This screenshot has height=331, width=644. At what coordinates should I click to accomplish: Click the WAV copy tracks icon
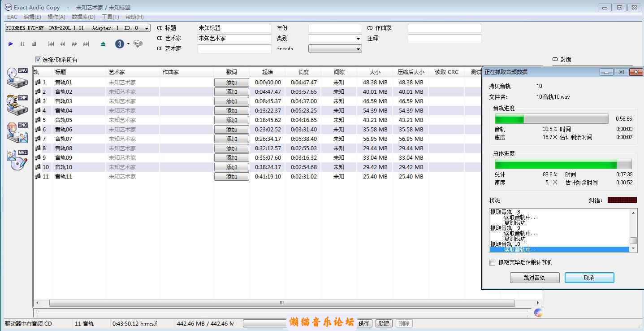point(17,77)
